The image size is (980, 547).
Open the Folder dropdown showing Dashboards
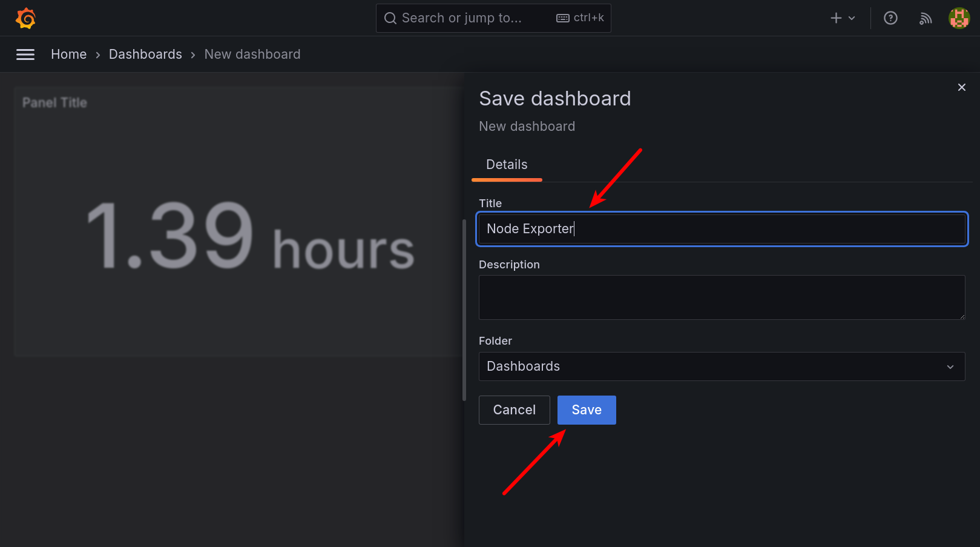coord(722,366)
